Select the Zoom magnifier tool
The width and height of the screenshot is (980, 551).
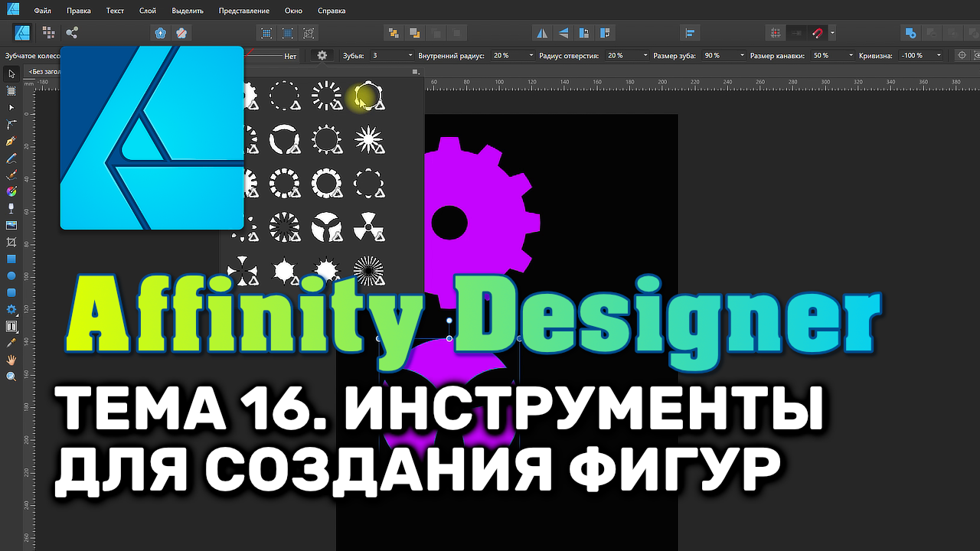click(11, 377)
